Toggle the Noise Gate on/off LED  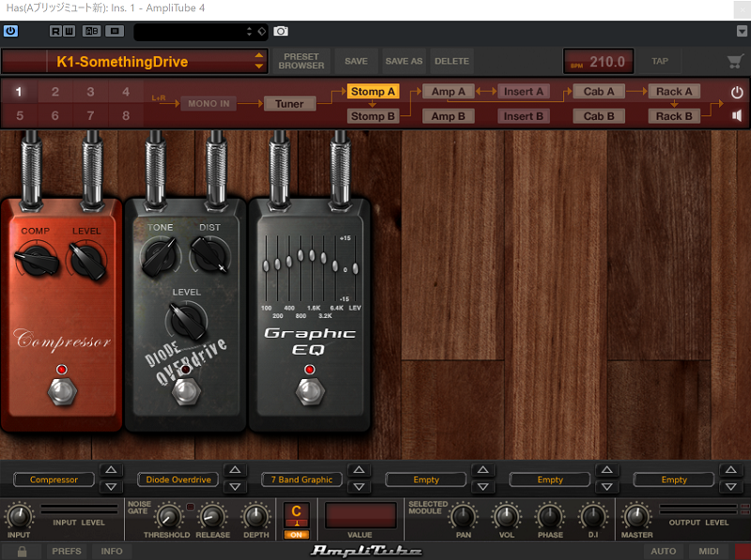click(x=191, y=507)
